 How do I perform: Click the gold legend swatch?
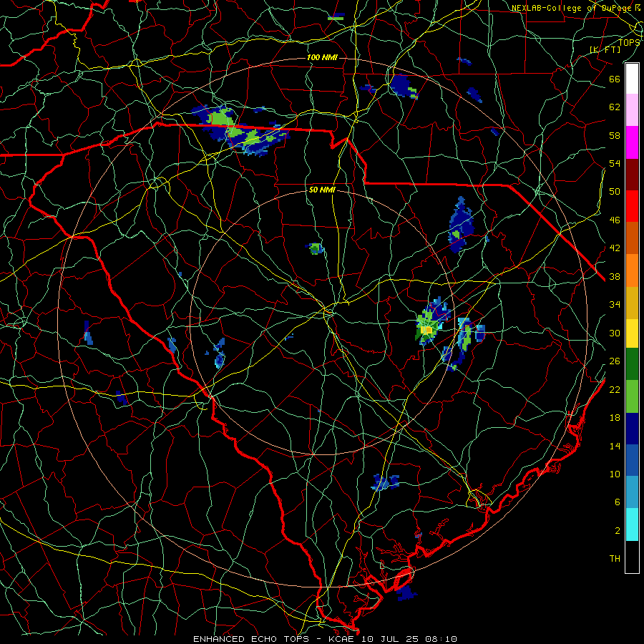(632, 303)
